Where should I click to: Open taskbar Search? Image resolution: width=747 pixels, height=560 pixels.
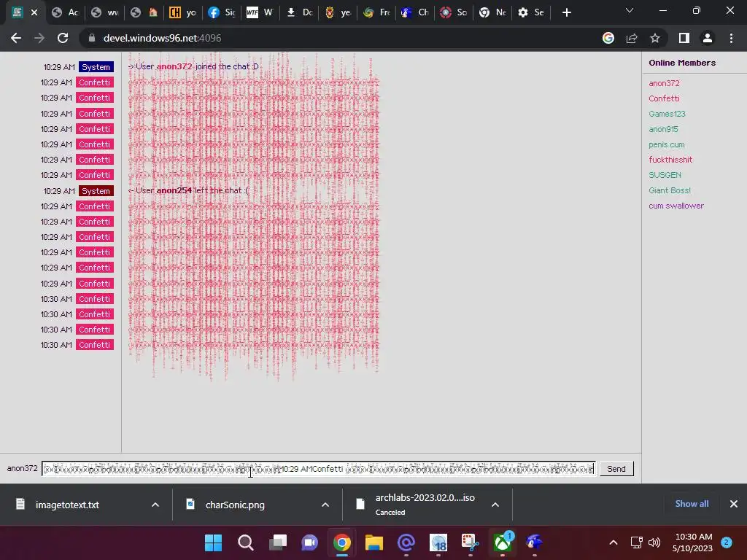245,542
